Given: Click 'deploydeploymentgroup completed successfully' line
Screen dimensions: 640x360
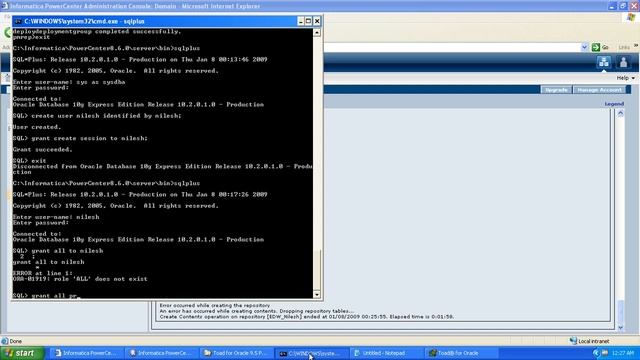Looking at the screenshot, I should tap(97, 31).
